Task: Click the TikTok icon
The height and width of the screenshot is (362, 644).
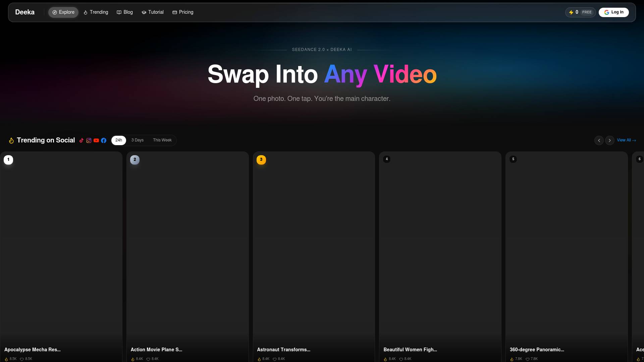Action: (x=82, y=140)
